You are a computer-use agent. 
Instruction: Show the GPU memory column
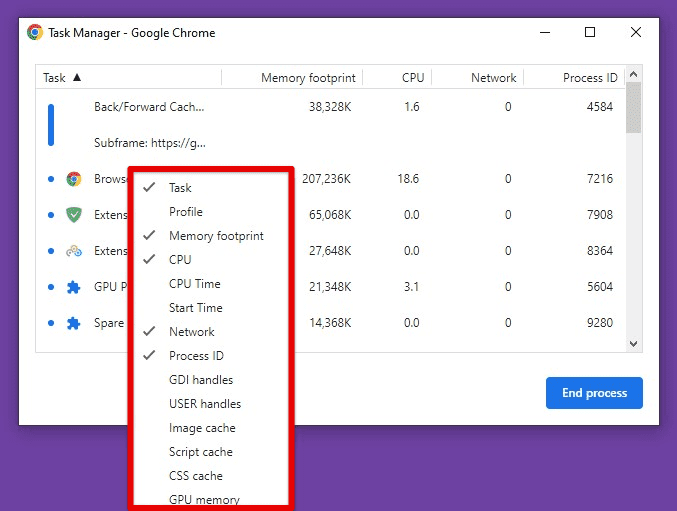tap(211, 498)
